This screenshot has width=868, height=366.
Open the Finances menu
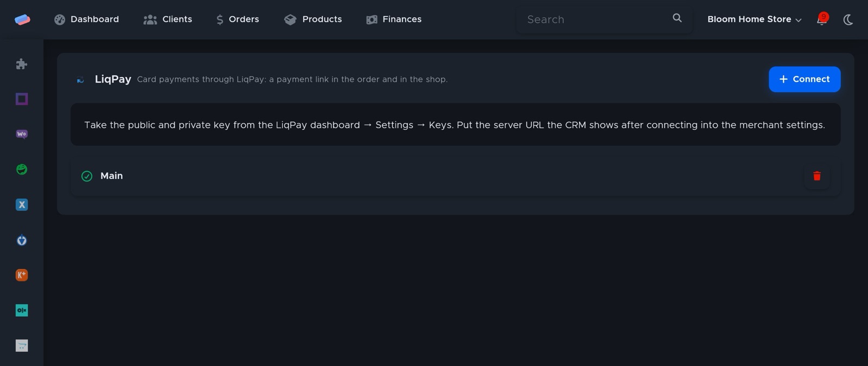click(394, 20)
